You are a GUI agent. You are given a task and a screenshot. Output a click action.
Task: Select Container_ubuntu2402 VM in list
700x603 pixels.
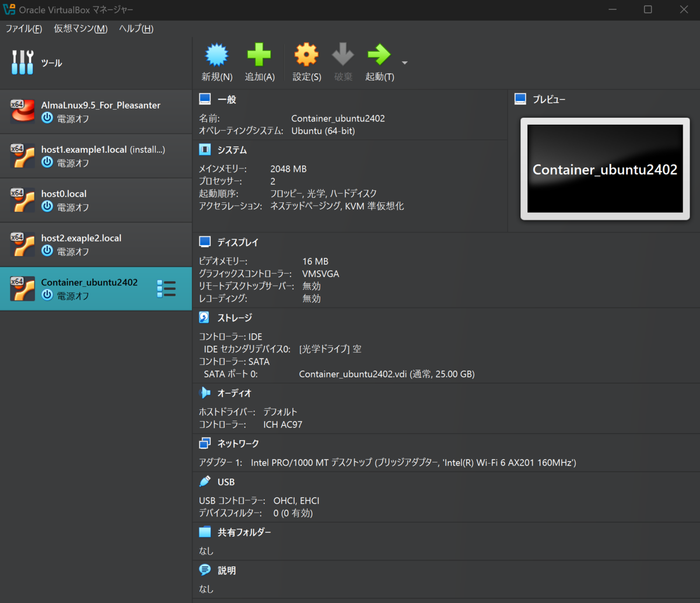pyautogui.click(x=96, y=289)
